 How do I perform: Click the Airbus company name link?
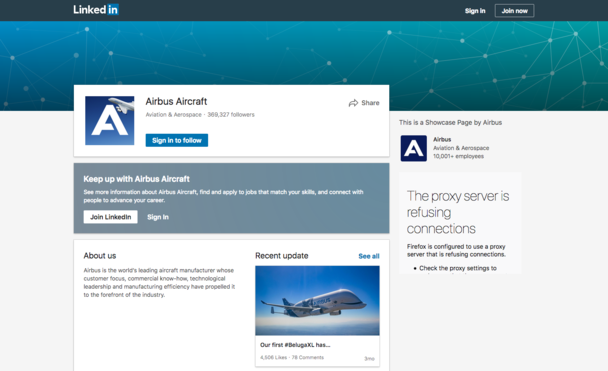click(442, 140)
